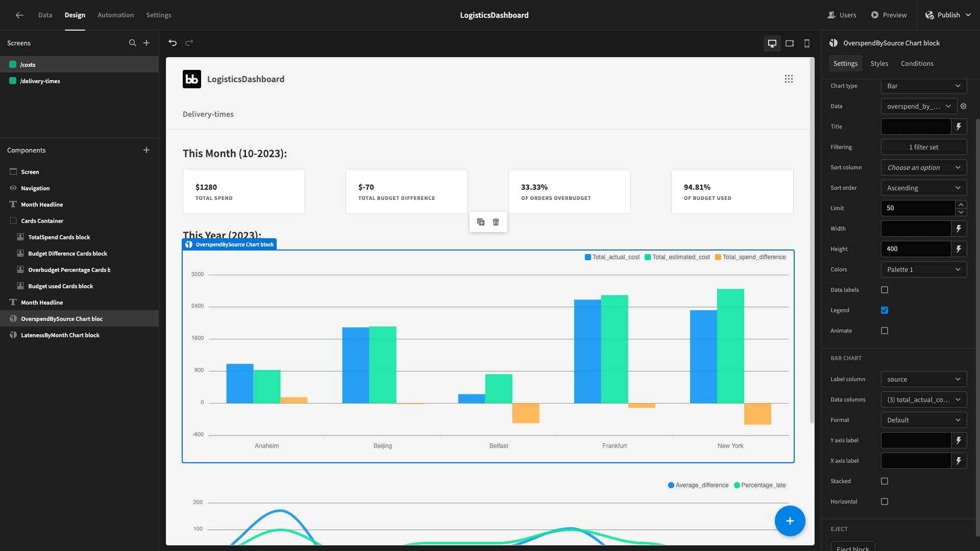Open Y axis label binding icon

click(959, 440)
